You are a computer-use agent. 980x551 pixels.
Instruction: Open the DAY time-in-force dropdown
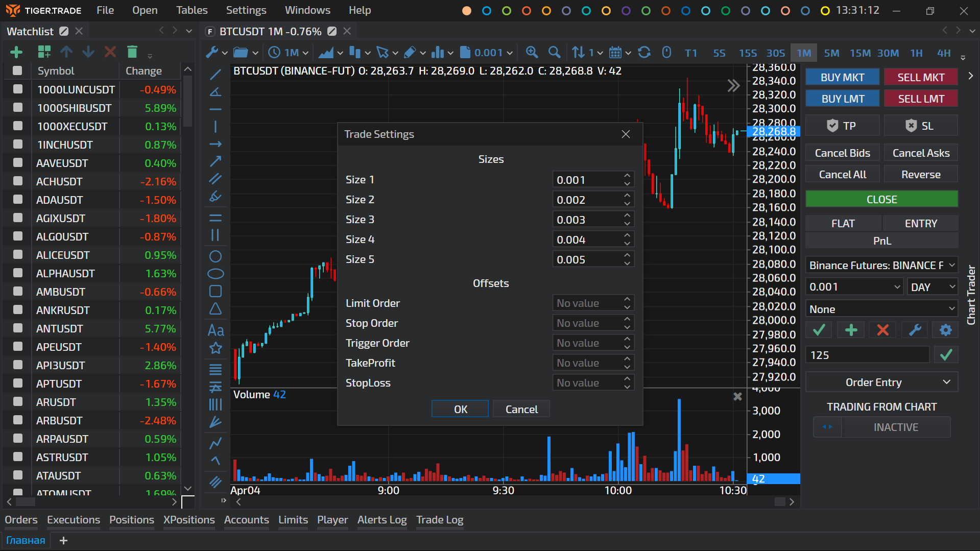933,287
